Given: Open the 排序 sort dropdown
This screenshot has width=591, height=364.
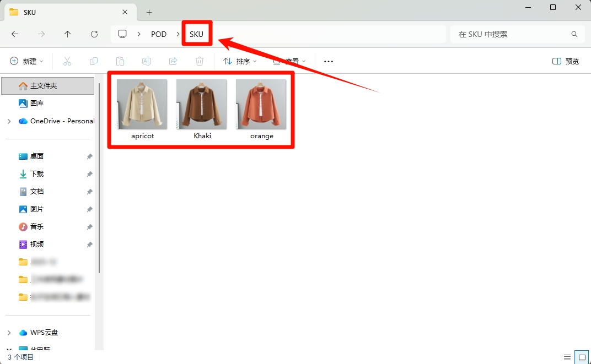Looking at the screenshot, I should pos(240,61).
